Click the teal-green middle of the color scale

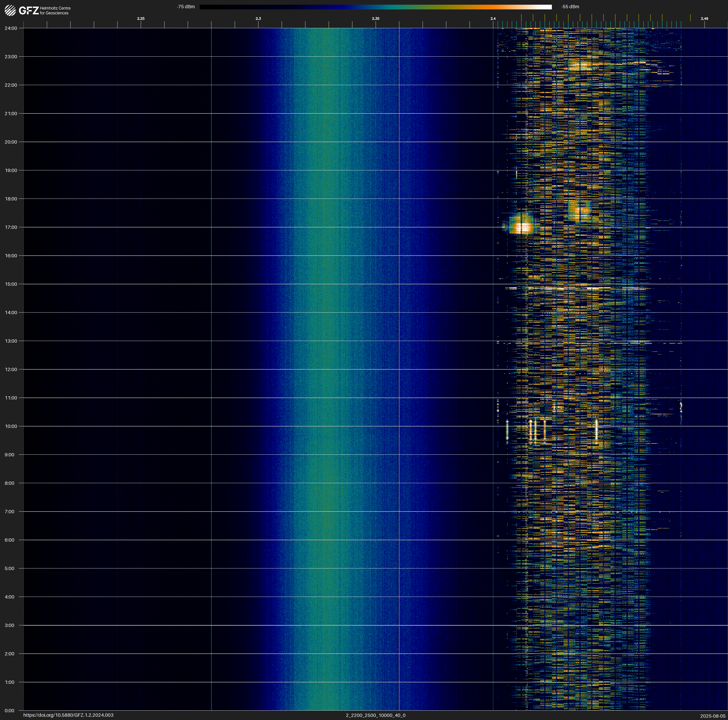click(x=396, y=7)
